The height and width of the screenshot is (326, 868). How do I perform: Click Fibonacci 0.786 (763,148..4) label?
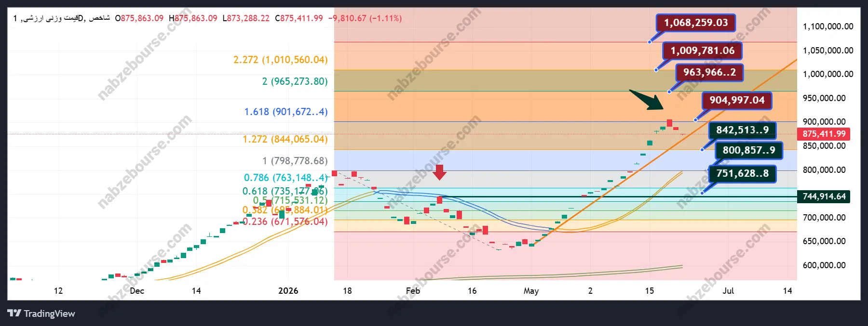[285, 178]
